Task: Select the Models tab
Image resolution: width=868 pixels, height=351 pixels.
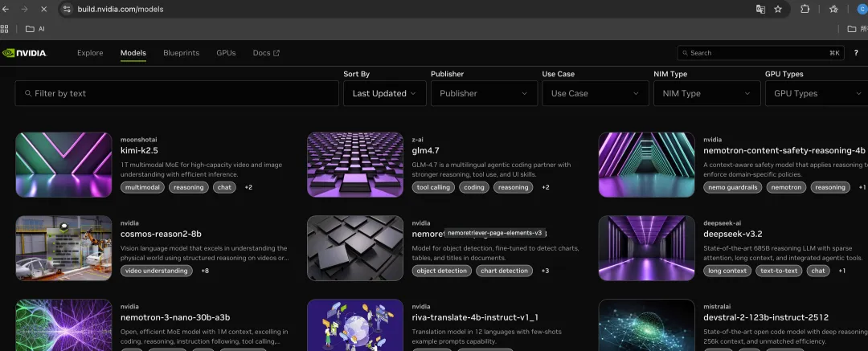Action: [x=133, y=53]
